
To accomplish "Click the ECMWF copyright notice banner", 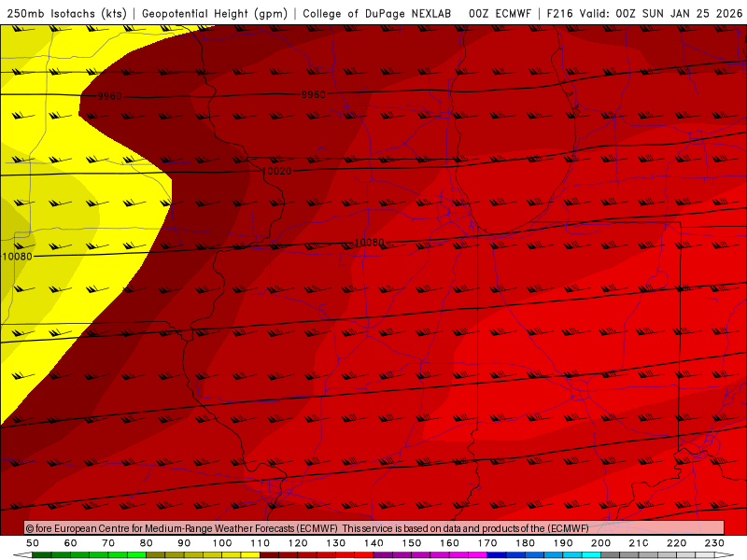I will pyautogui.click(x=374, y=528).
